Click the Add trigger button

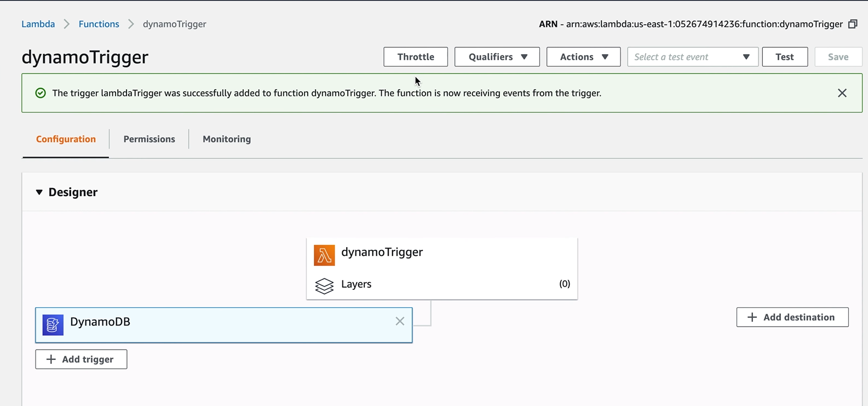(x=81, y=359)
